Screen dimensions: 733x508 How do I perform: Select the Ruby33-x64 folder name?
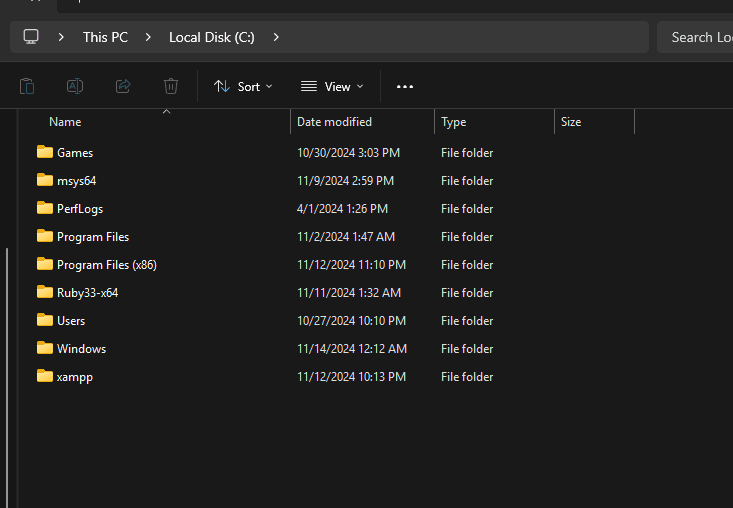click(87, 293)
